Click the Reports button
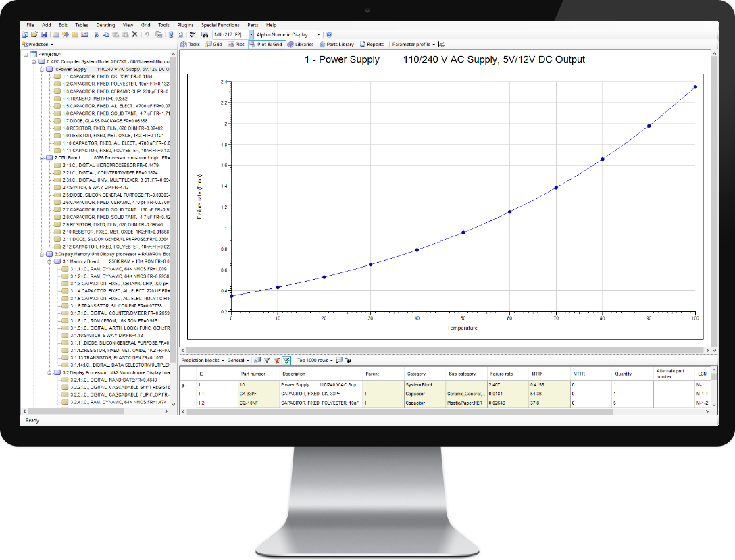Image resolution: width=735 pixels, height=560 pixels. point(372,45)
